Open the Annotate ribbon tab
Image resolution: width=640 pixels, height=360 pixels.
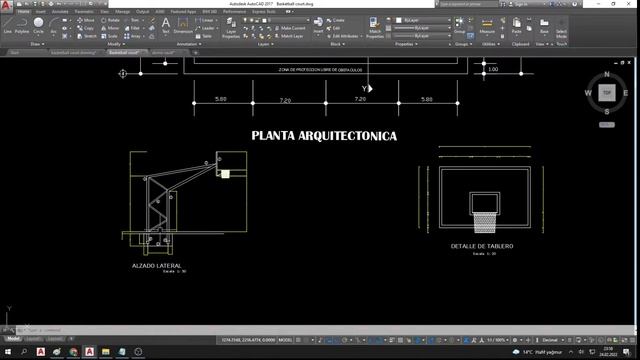pyautogui.click(x=60, y=12)
